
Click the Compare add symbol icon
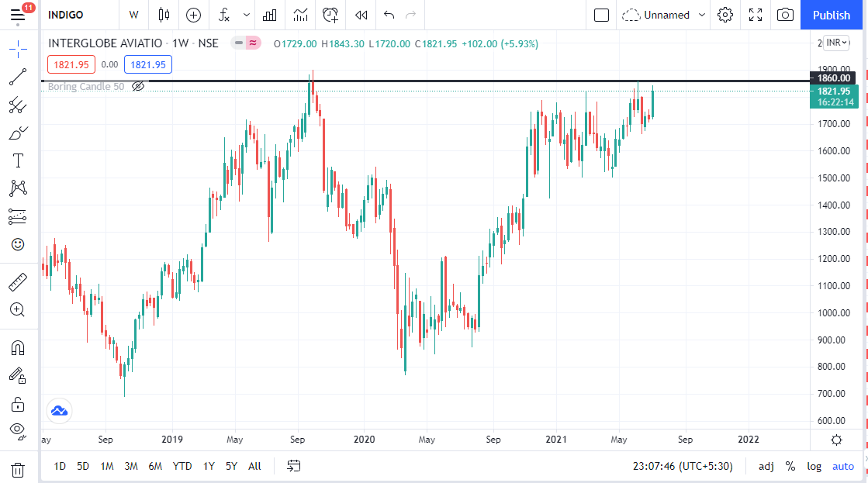(193, 15)
